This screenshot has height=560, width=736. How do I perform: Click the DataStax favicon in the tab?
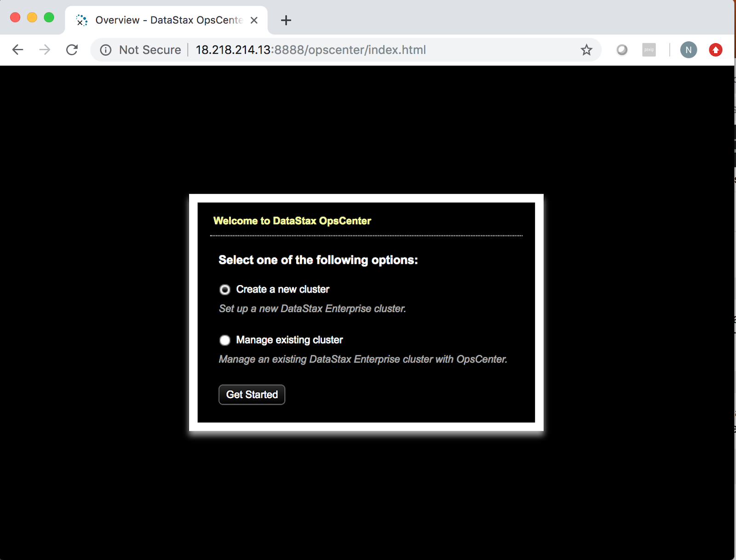(82, 20)
